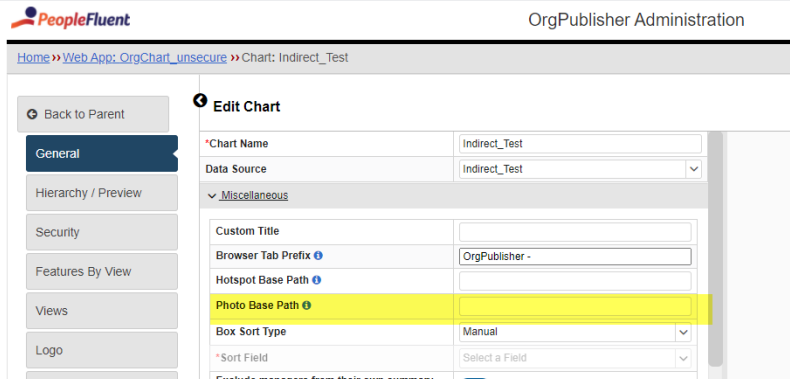Click the collapse sidebar arrow beside Edit Chart

tap(200, 101)
